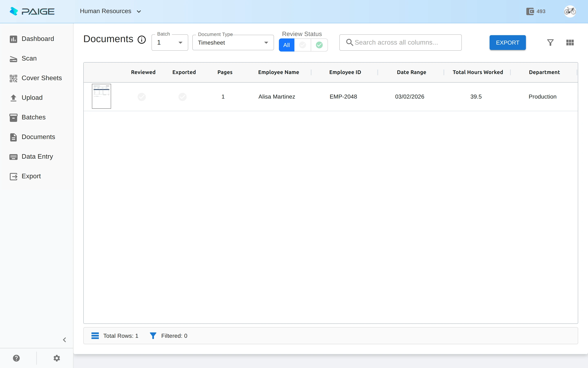Sort by Reviewed column header
Image resolution: width=588 pixels, height=368 pixels.
[x=143, y=72]
